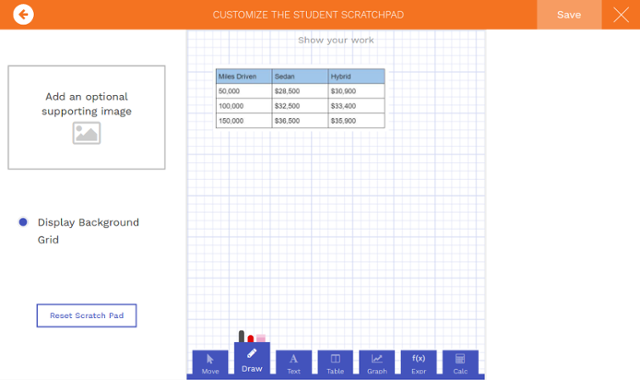
Task: Select the pink eraser
Action: (x=261, y=338)
